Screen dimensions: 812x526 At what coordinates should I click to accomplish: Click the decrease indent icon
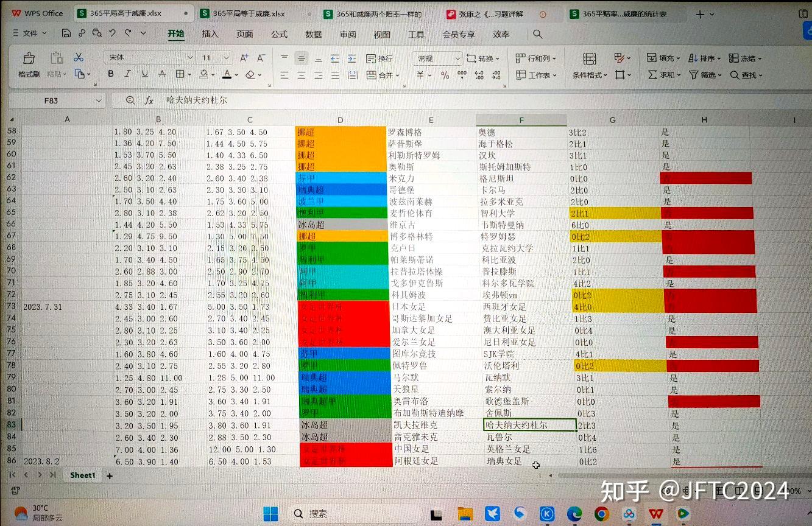(x=335, y=58)
